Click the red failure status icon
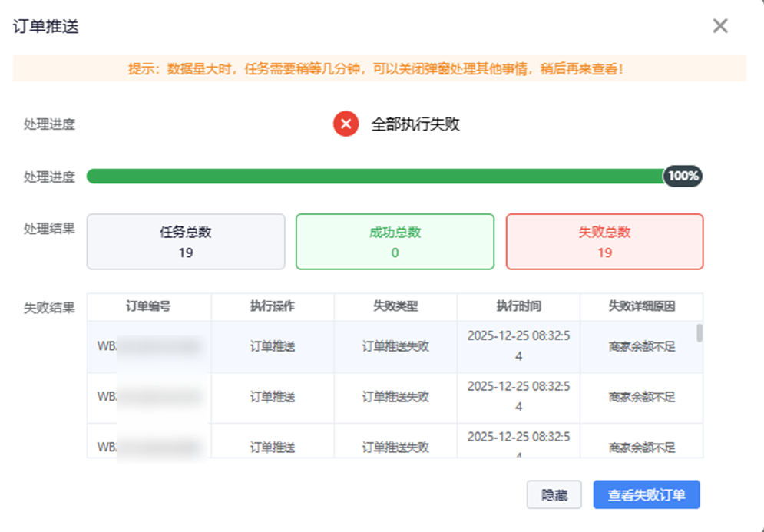Image resolution: width=764 pixels, height=532 pixels. 346,124
